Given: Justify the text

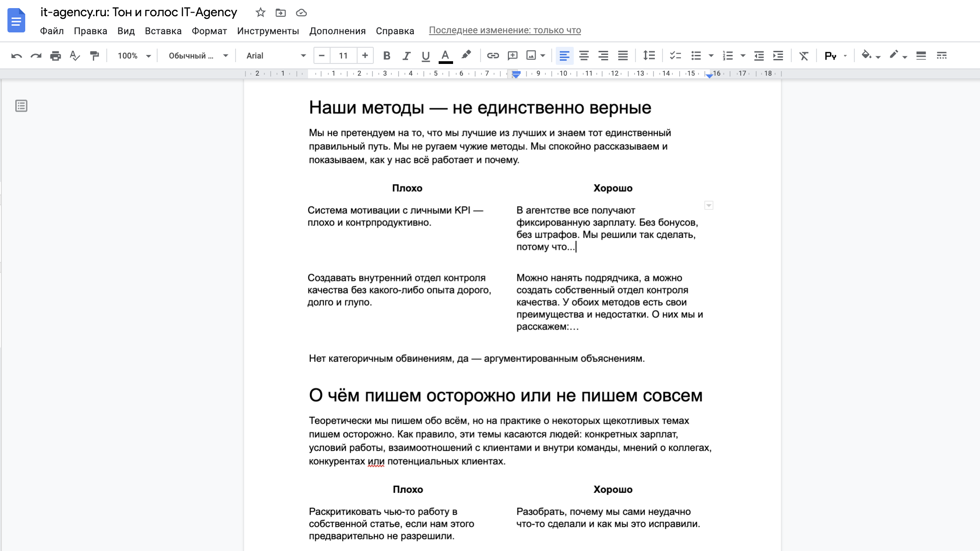Looking at the screenshot, I should [623, 56].
